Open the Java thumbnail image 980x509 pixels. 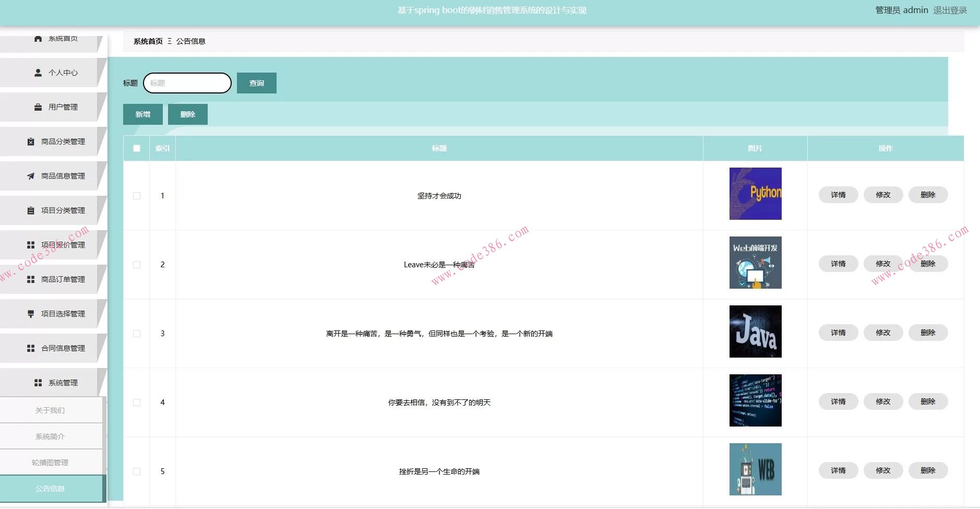(x=756, y=332)
